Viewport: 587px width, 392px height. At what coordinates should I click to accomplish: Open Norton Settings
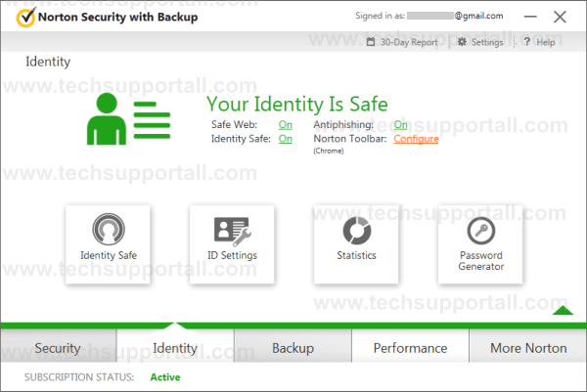pyautogui.click(x=480, y=42)
